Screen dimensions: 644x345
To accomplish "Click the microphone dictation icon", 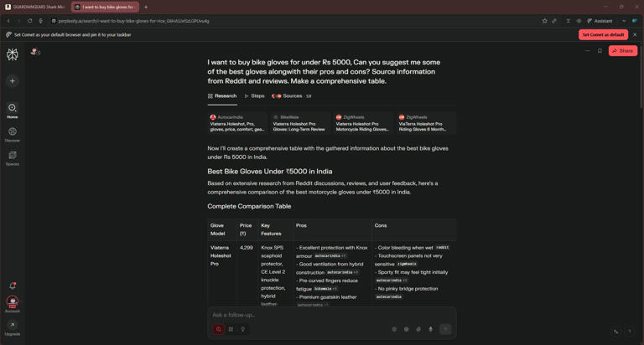I will (431, 329).
